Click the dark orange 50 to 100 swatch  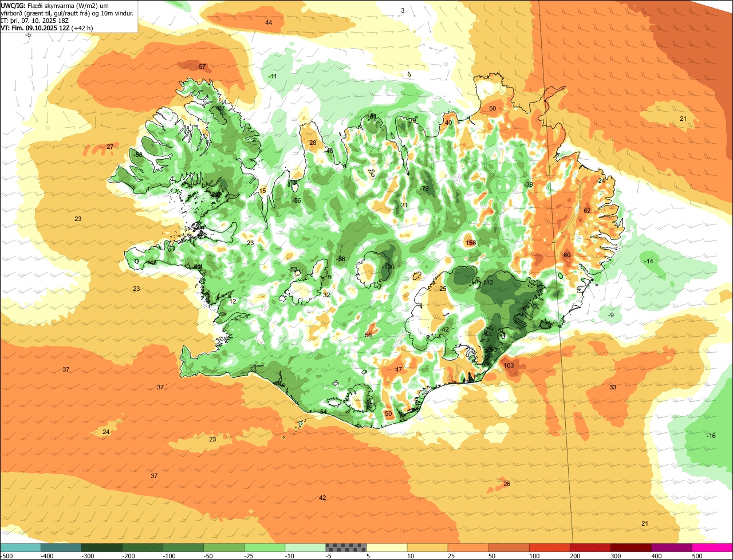(509, 547)
